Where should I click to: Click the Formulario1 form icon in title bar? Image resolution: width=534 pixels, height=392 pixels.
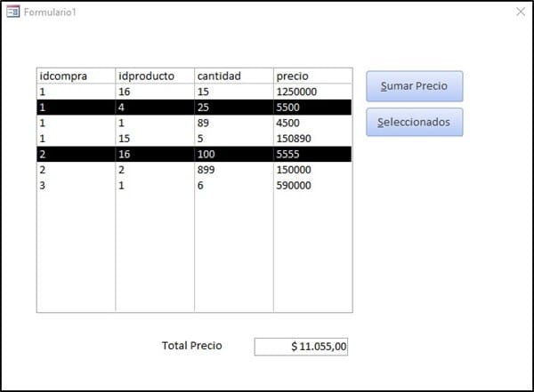point(13,12)
